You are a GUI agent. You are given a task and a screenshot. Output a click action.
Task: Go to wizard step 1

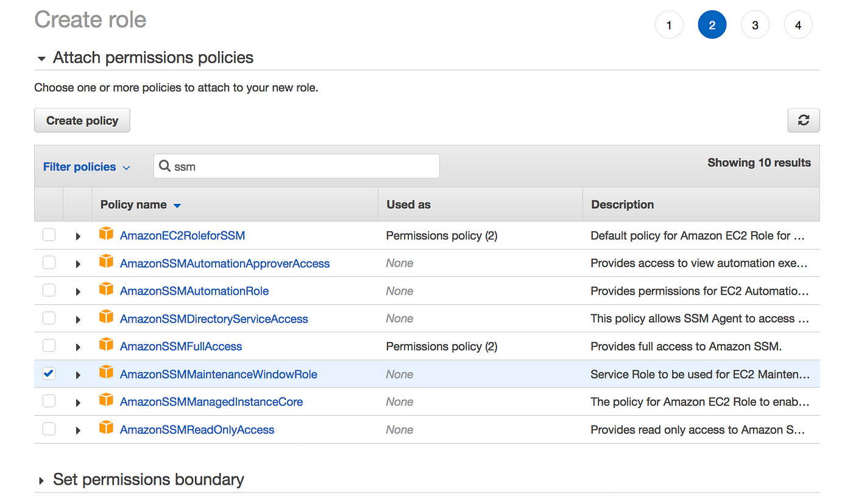669,25
